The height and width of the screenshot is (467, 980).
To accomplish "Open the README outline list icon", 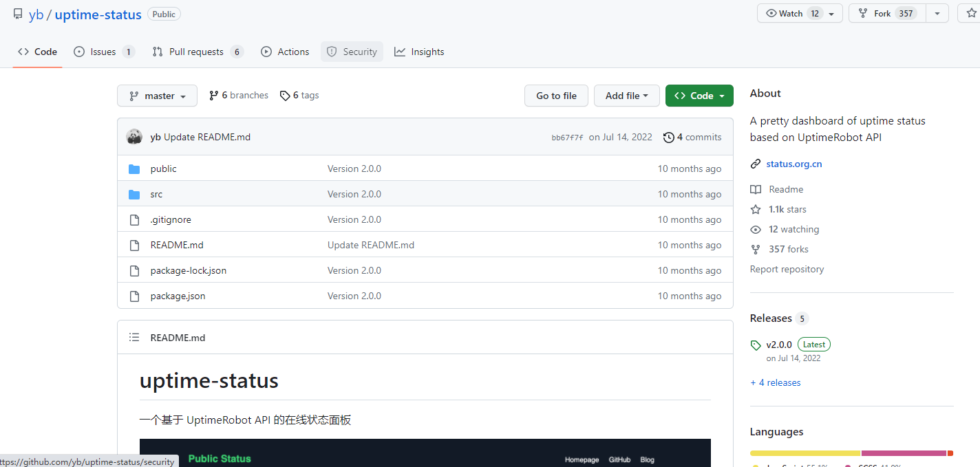I will point(134,337).
